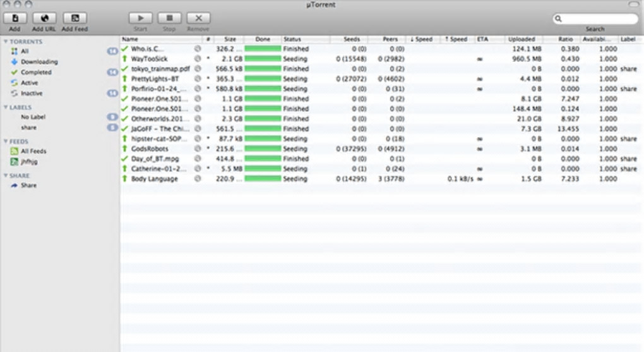The height and width of the screenshot is (352, 644).
Task: Sort by Peers column header
Action: [x=387, y=39]
